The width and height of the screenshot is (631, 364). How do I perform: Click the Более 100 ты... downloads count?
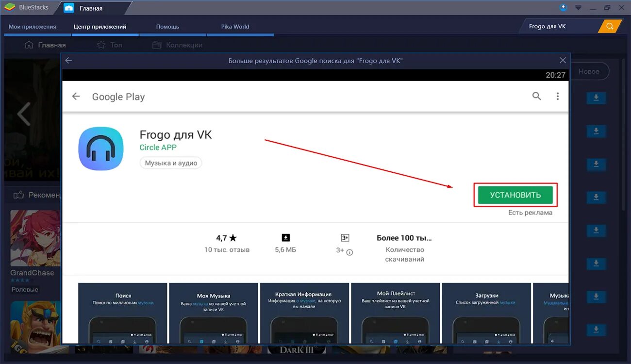(404, 238)
